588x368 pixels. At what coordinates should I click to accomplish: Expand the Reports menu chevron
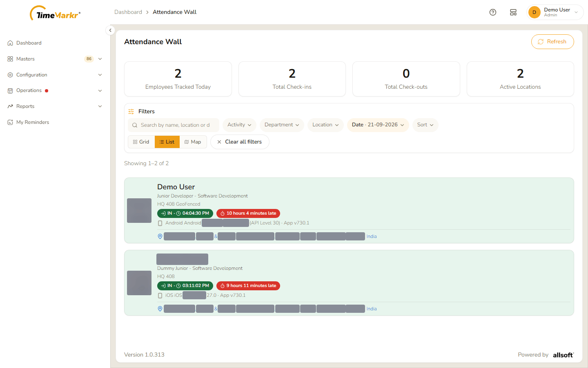coord(100,106)
